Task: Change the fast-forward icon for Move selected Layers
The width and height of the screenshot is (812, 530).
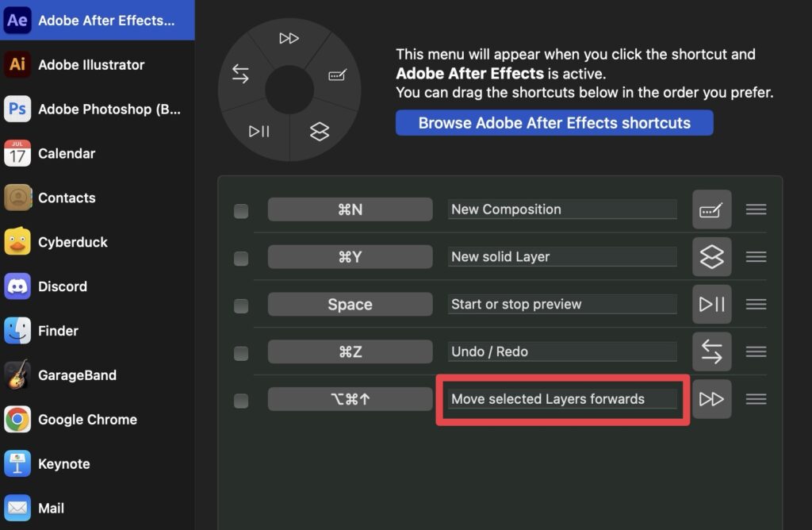Action: coord(712,399)
